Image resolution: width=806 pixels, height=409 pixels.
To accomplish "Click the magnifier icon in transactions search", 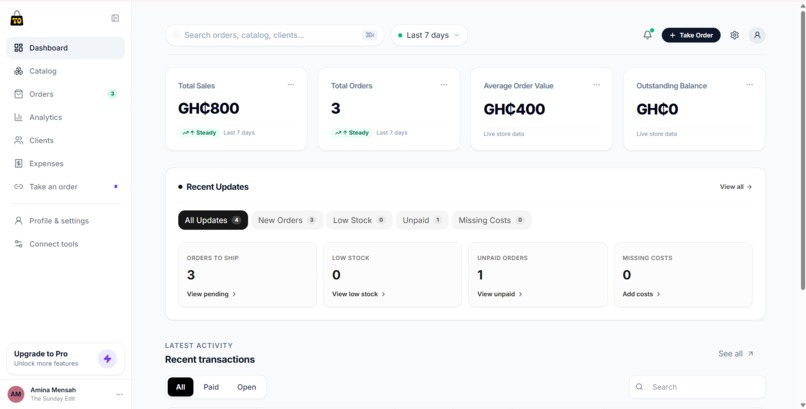I will [x=639, y=387].
